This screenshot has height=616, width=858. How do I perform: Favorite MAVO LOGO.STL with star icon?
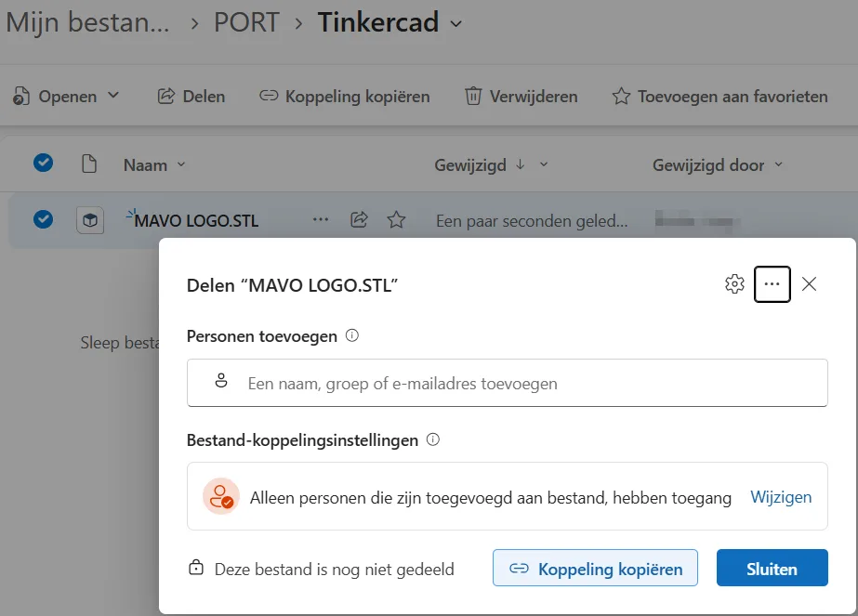(396, 220)
